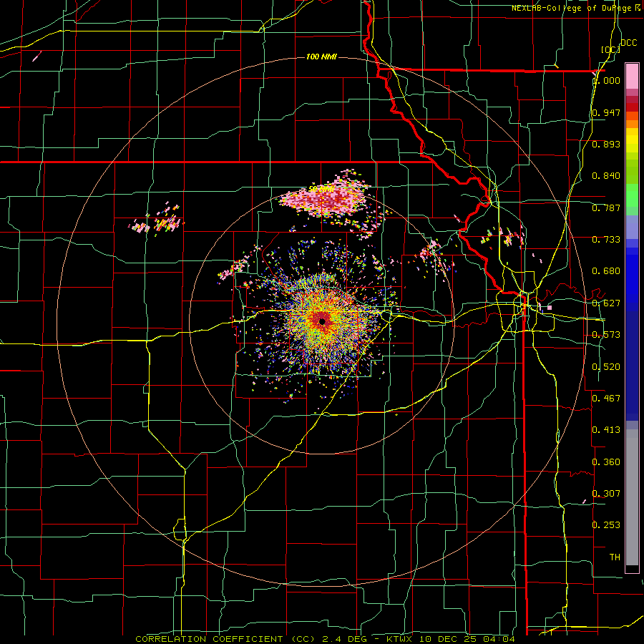Image resolution: width=644 pixels, height=644 pixels.
Task: Pick the lavender segment of the color bar
Action: coord(632,227)
